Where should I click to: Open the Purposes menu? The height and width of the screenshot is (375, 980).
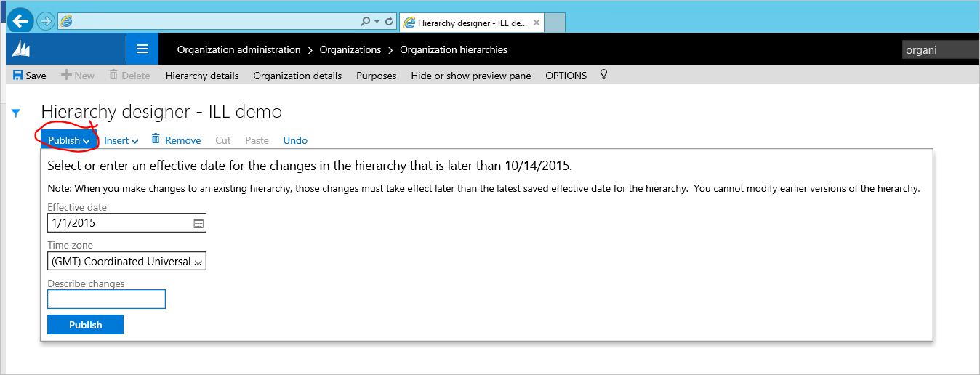377,76
